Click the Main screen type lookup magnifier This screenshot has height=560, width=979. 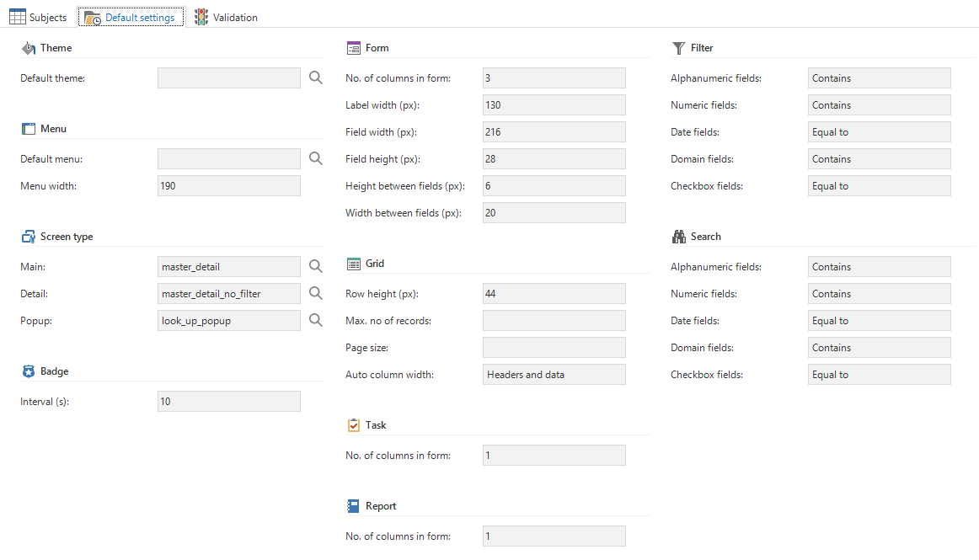point(315,266)
